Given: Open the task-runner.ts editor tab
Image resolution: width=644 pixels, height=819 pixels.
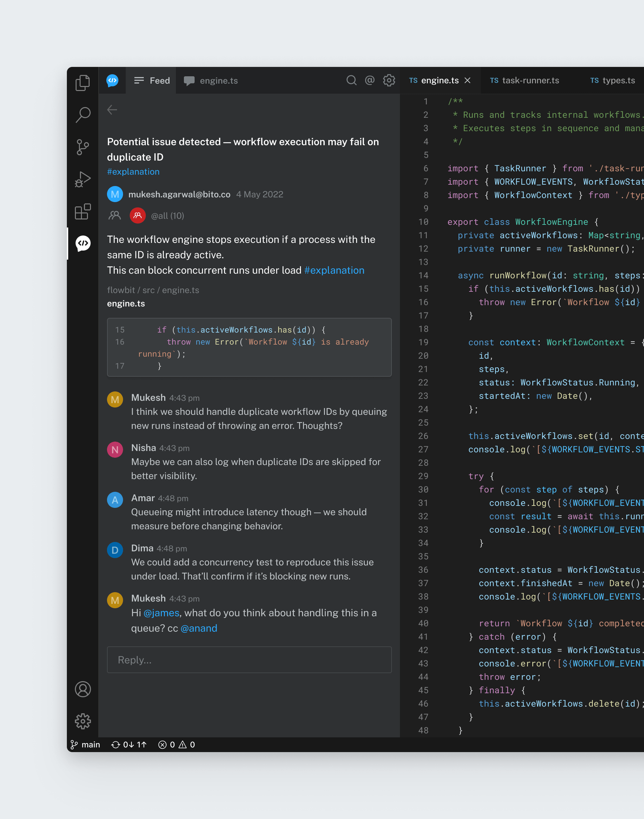Looking at the screenshot, I should tap(525, 80).
